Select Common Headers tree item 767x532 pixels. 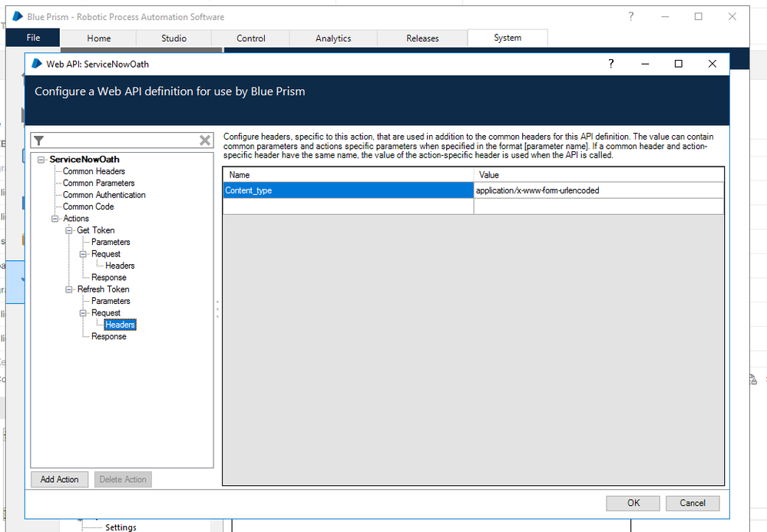click(94, 171)
